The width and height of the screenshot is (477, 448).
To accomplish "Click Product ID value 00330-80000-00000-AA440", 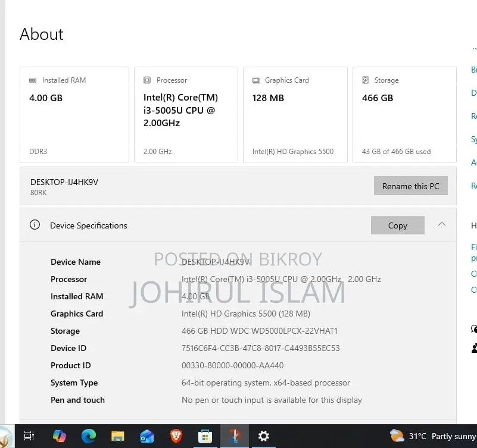I will point(232,365).
